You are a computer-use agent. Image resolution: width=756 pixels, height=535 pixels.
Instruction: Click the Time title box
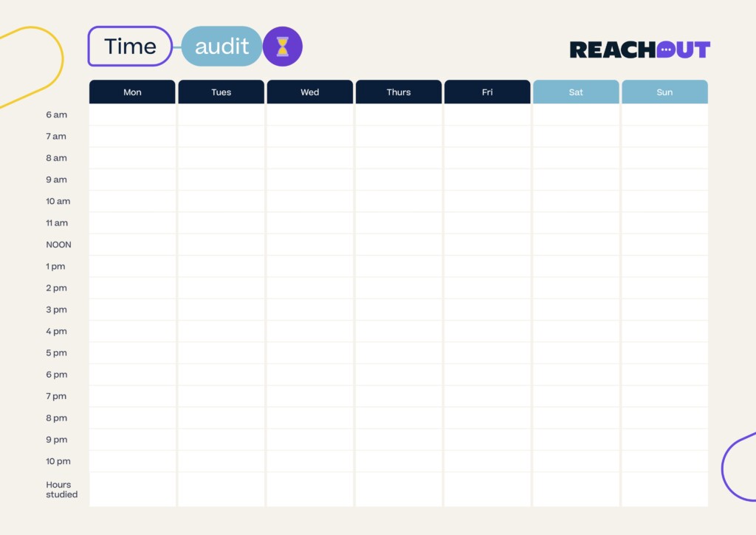(x=130, y=47)
